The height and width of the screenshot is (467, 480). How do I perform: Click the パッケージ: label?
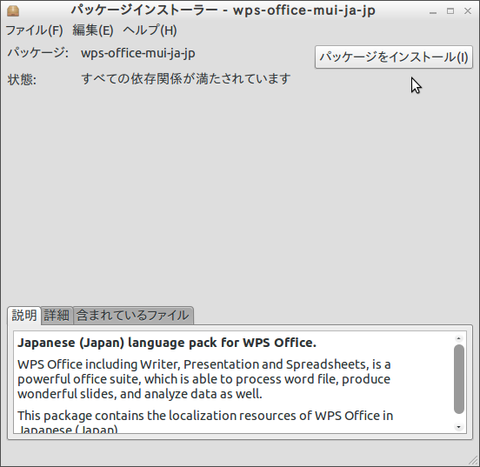click(x=38, y=53)
